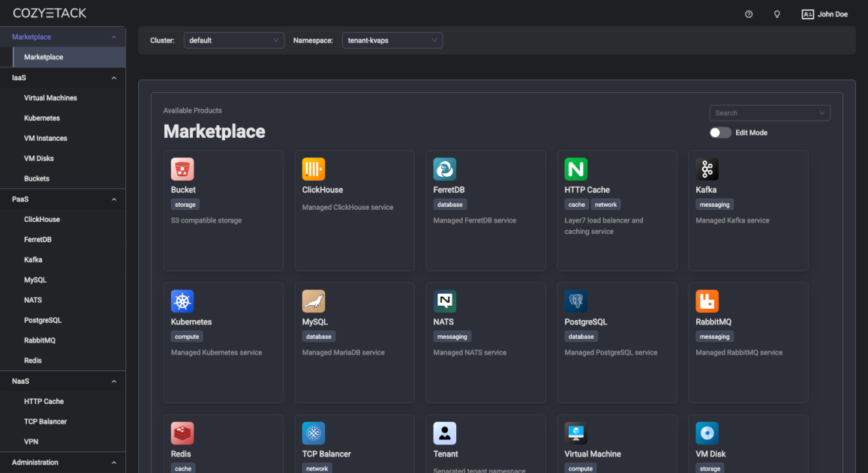The image size is (868, 473).
Task: Click the John Doe profile icon
Action: coord(808,14)
